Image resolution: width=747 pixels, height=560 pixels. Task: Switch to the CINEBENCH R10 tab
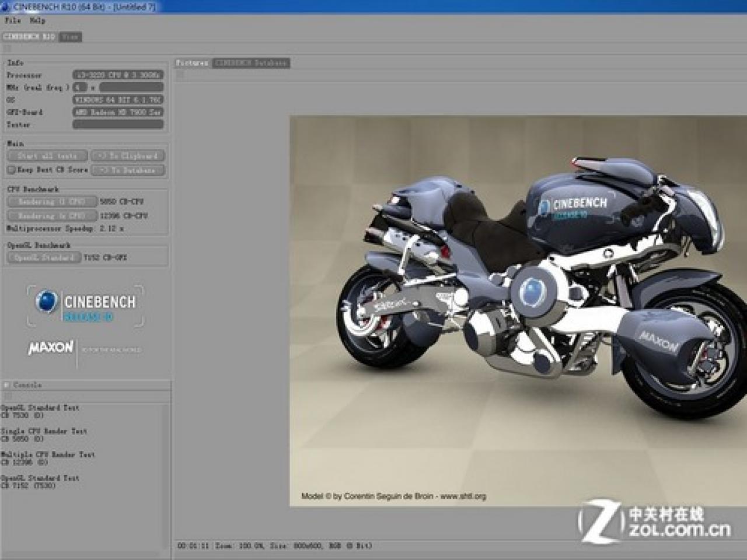(x=29, y=37)
